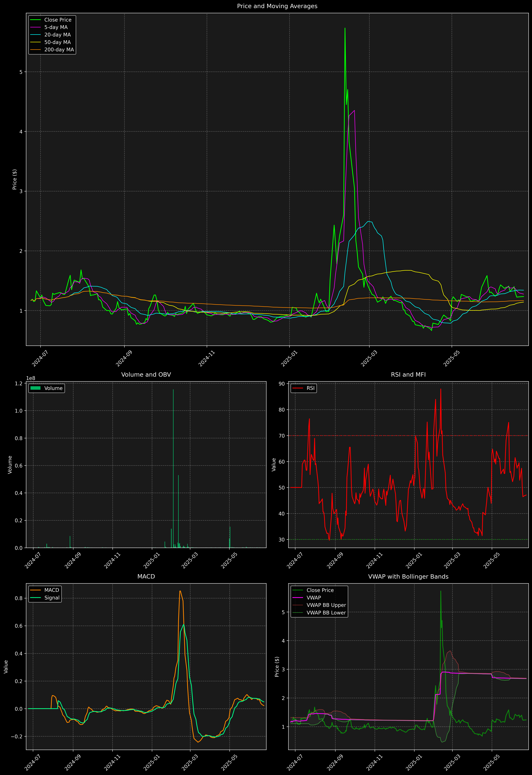Click the '70' tick on the RSI axis
The width and height of the screenshot is (532, 775).
point(282,436)
